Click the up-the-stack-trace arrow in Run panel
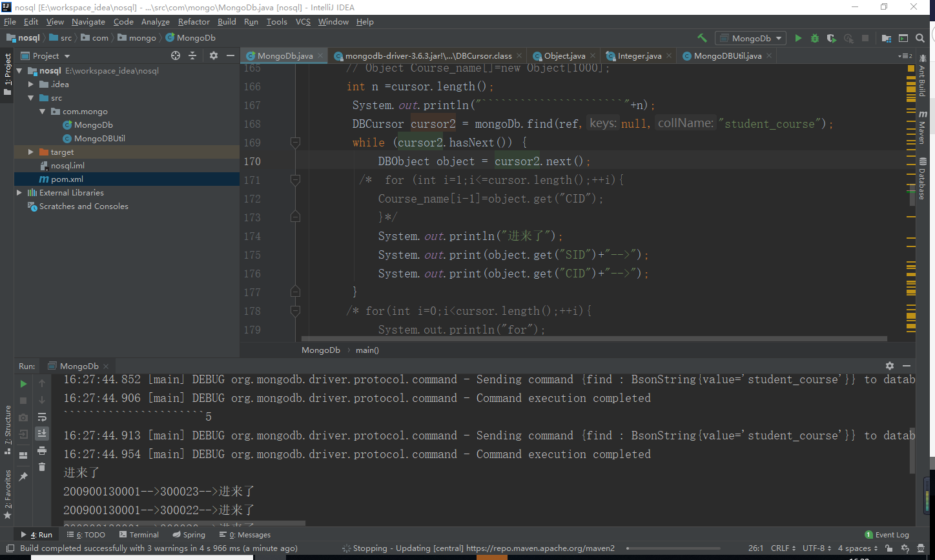Screen dimensions: 935x560 (42, 383)
